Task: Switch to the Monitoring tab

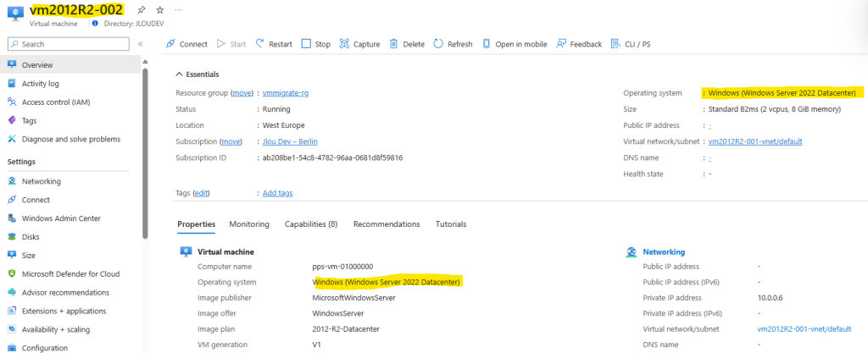Action: [x=249, y=224]
